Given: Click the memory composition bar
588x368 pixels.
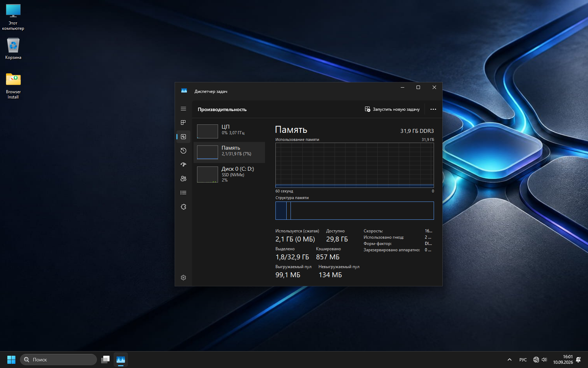Looking at the screenshot, I should coord(355,211).
